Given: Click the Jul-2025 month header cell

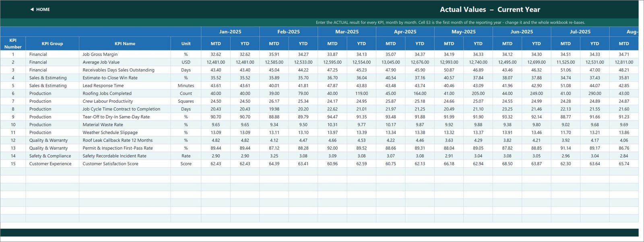Looking at the screenshot, I should 580,32.
